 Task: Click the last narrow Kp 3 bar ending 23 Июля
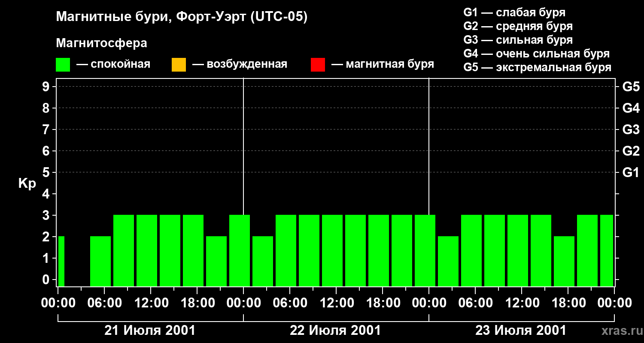coord(607,250)
